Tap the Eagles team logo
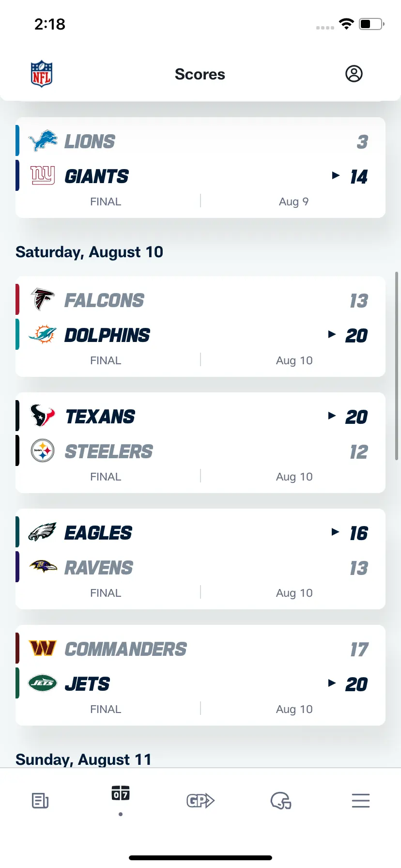This screenshot has width=401, height=868. (43, 532)
